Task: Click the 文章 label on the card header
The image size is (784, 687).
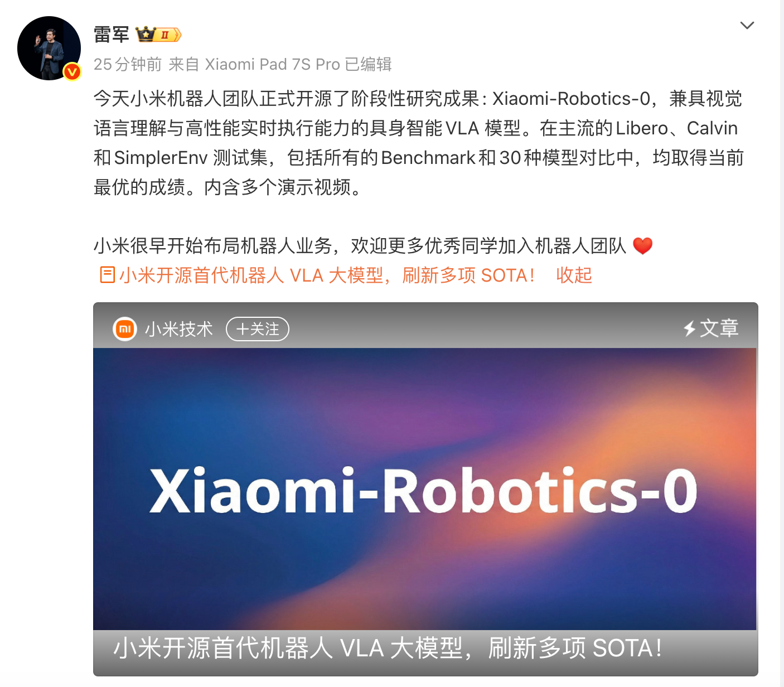Action: [719, 328]
